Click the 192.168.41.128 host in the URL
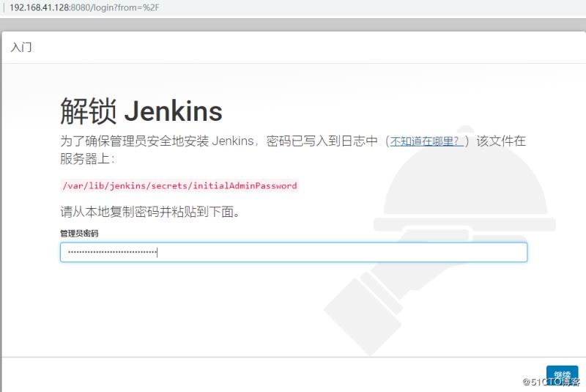The image size is (586, 392). (x=40, y=7)
